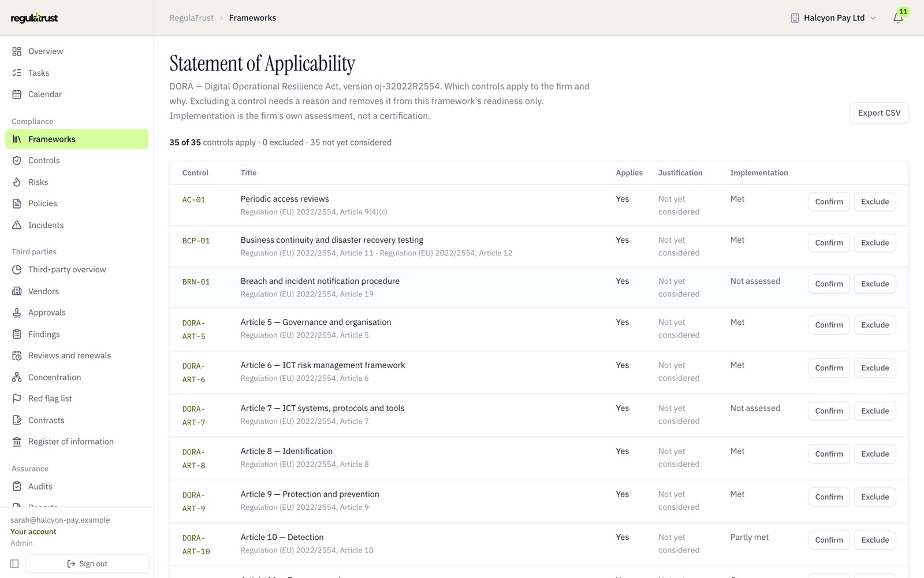
Task: Confirm BRN-01 breach notification procedure
Action: click(x=829, y=284)
